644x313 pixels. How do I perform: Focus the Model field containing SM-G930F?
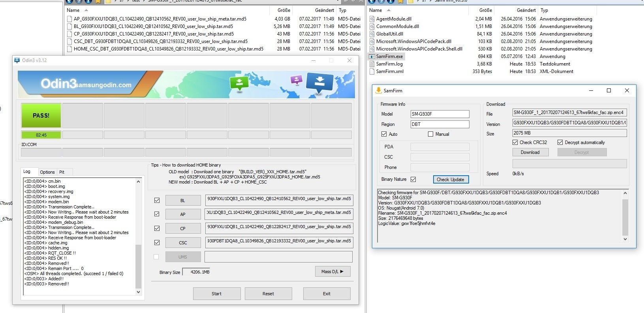(x=440, y=114)
